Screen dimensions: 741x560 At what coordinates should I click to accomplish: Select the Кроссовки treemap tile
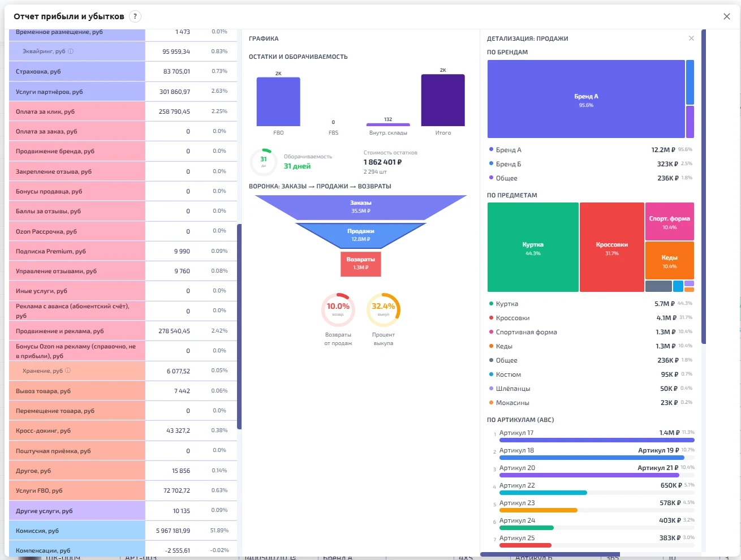612,247
